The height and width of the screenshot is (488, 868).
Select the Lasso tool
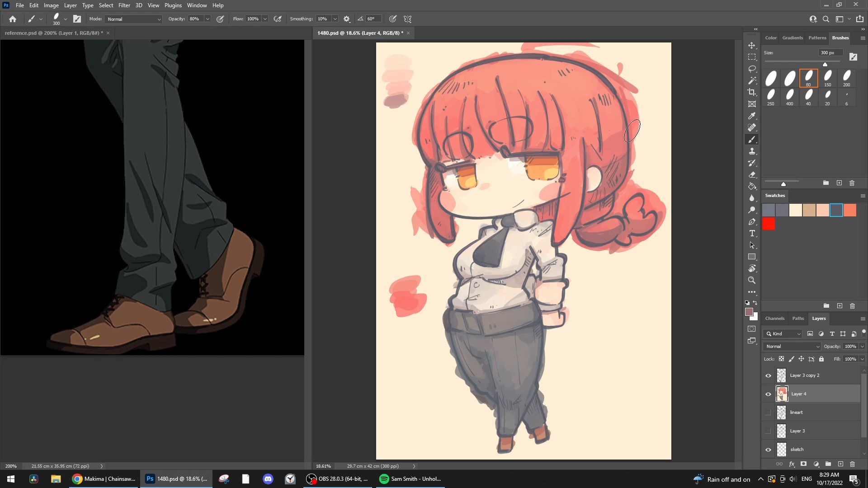(x=752, y=69)
